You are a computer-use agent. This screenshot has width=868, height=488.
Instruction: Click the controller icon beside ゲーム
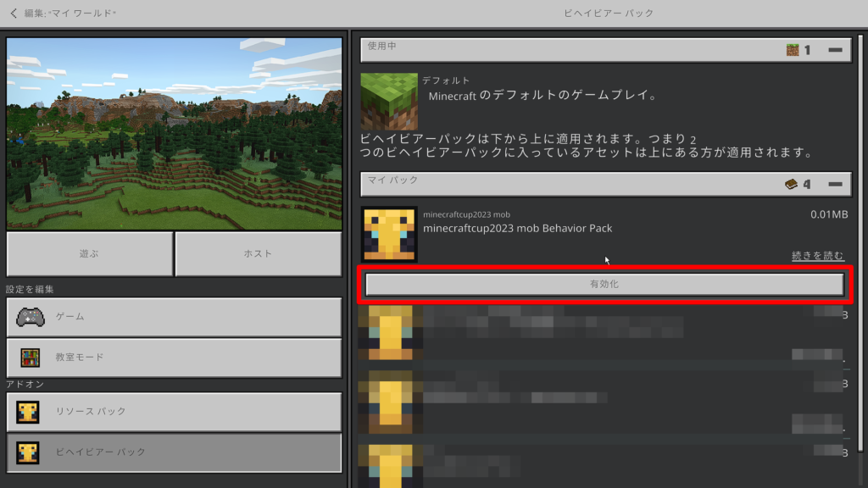click(x=31, y=317)
